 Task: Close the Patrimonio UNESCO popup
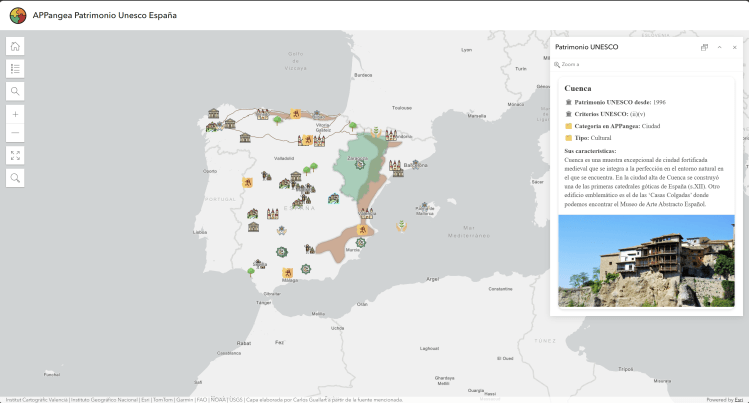[x=735, y=47]
